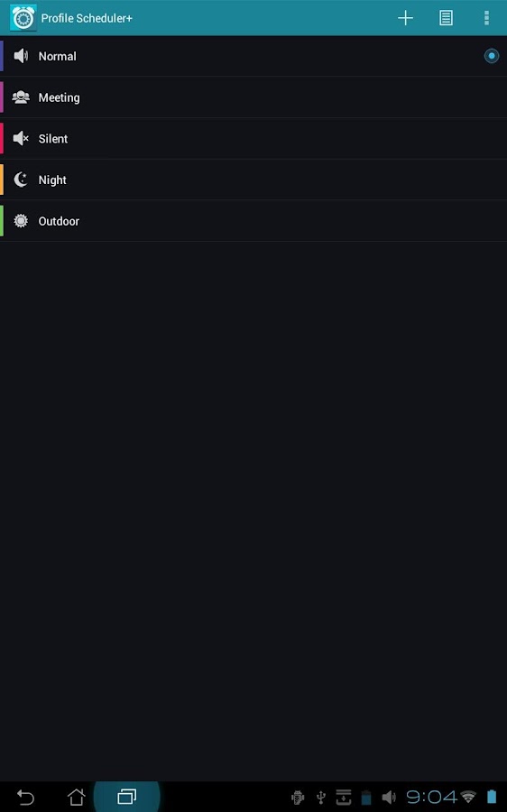This screenshot has width=507, height=812.
Task: Activate the Meeting profile
Action: click(x=253, y=97)
